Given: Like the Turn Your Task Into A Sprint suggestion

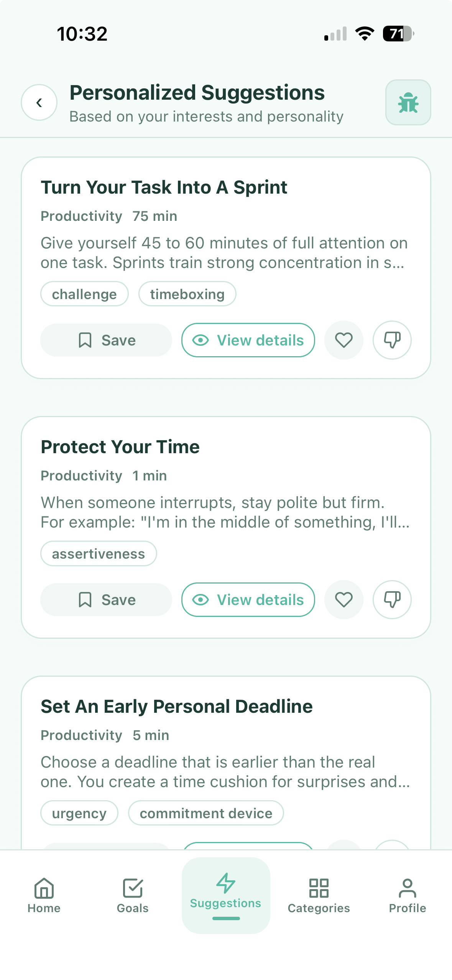Looking at the screenshot, I should point(344,340).
